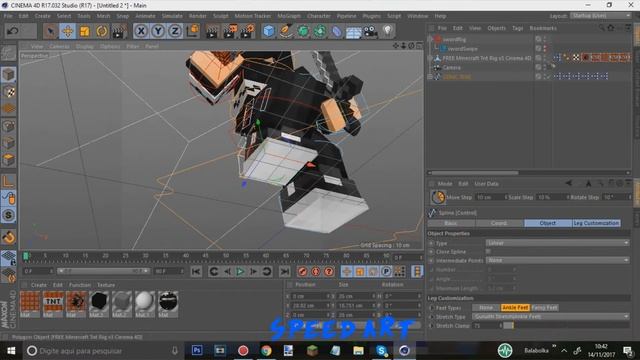Toggle layer box for first object row
Viewport: 640px width, 360px height.
pyautogui.click(x=538, y=39)
